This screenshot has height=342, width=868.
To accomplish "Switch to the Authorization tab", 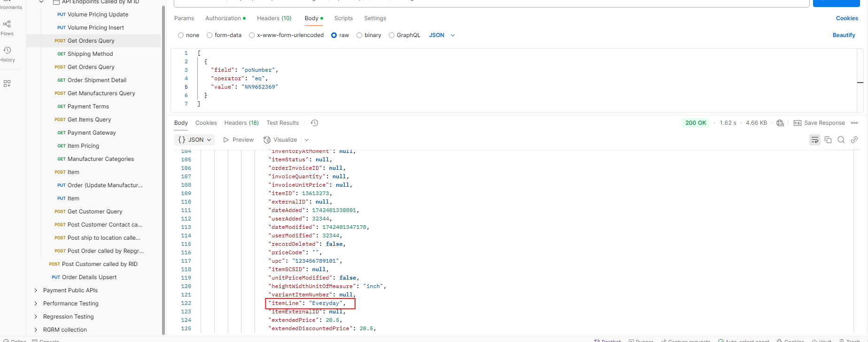I will (x=225, y=18).
